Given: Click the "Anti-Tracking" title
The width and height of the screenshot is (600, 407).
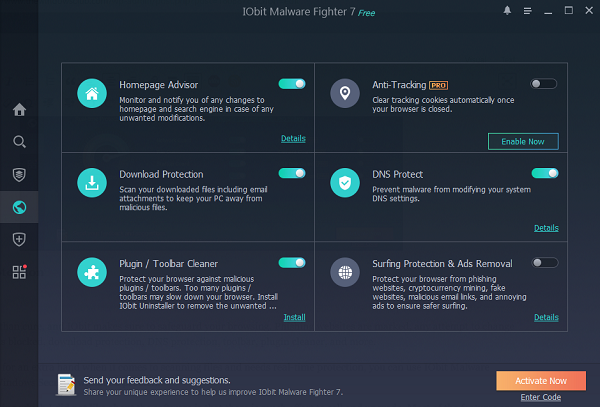Looking at the screenshot, I should click(x=399, y=85).
